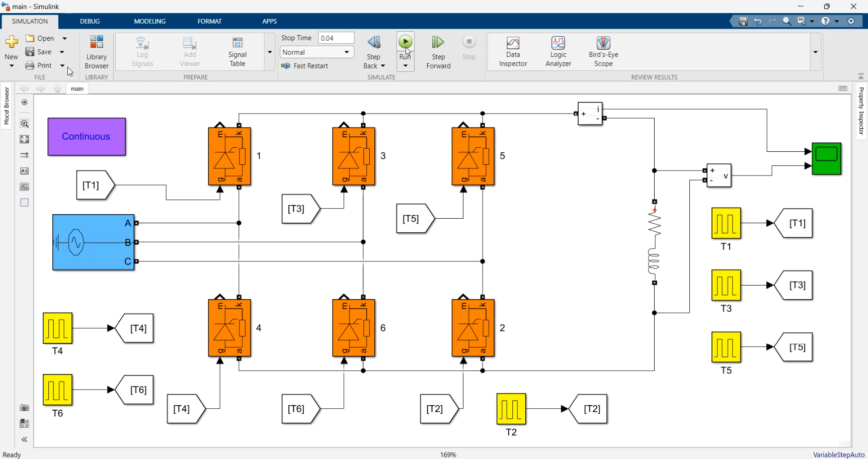Expand the Review Results gallery arrow
868x459 pixels.
(815, 52)
